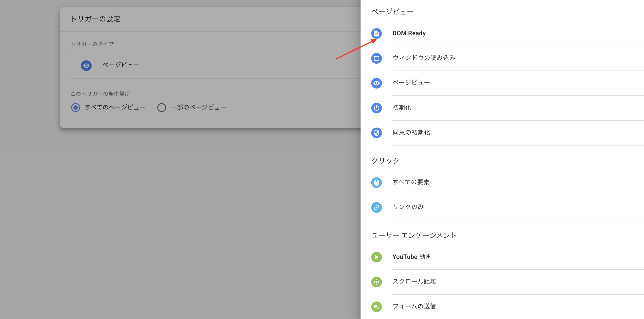644x319 pixels.
Task: Choose 同意の初期化 trigger option text
Action: coord(411,133)
